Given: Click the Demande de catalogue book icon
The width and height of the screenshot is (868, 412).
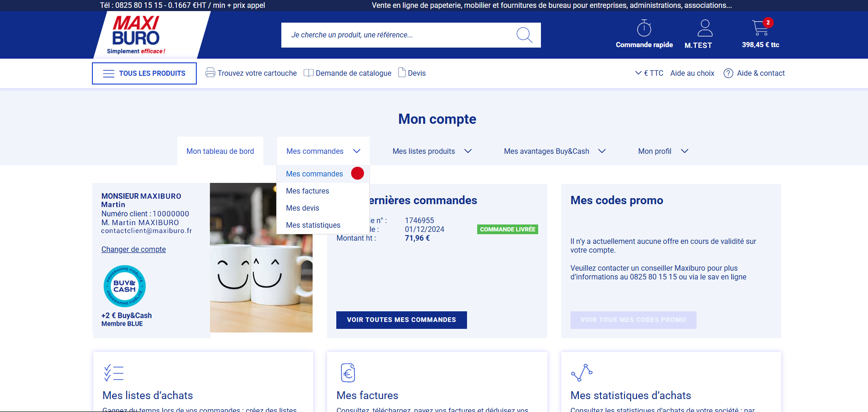Looking at the screenshot, I should click(309, 73).
